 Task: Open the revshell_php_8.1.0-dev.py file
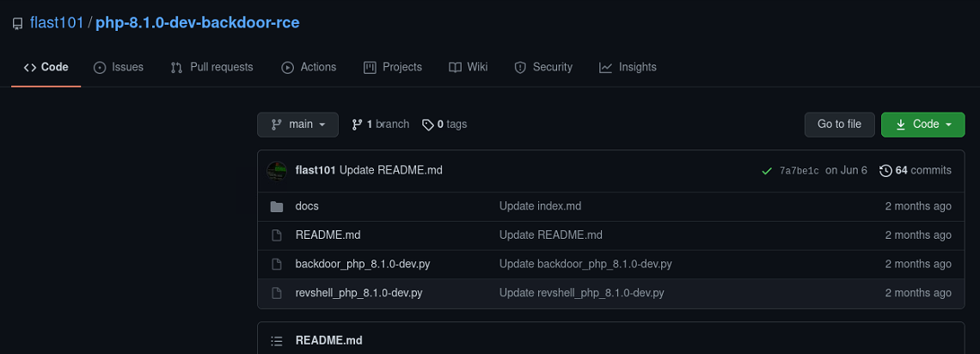358,293
